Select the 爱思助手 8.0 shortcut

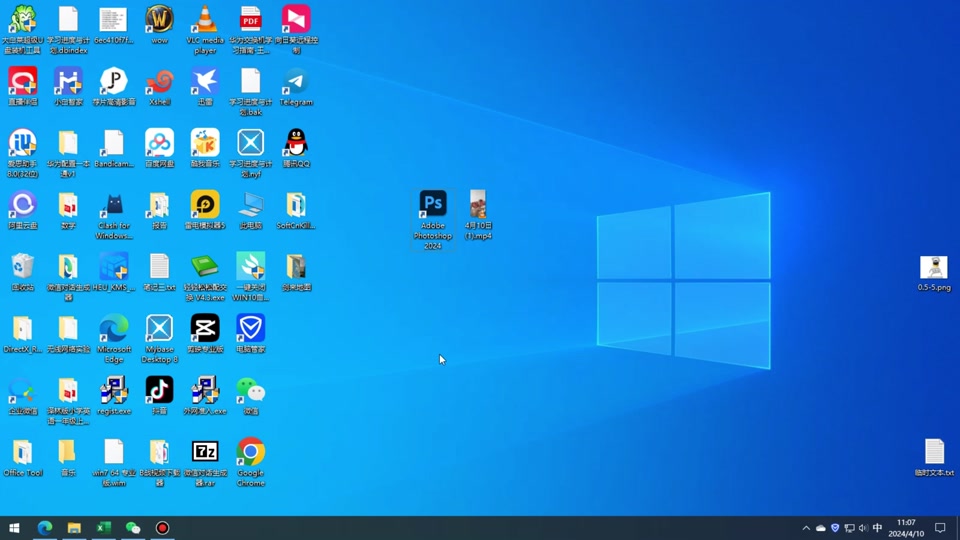pyautogui.click(x=23, y=153)
